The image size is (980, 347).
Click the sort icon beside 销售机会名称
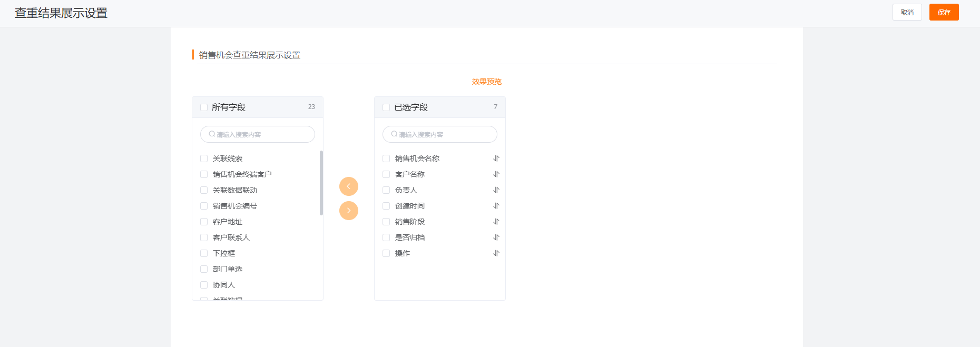[496, 158]
